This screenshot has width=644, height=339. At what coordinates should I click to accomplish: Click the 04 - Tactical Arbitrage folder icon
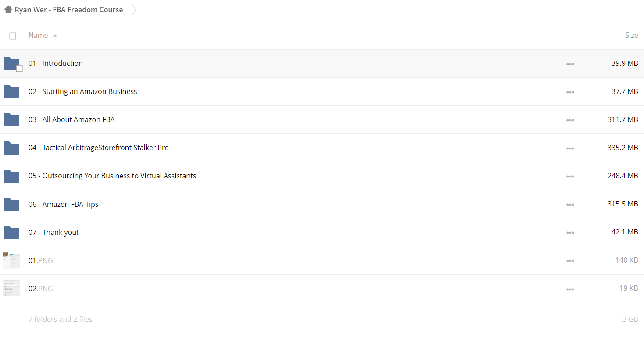[11, 148]
